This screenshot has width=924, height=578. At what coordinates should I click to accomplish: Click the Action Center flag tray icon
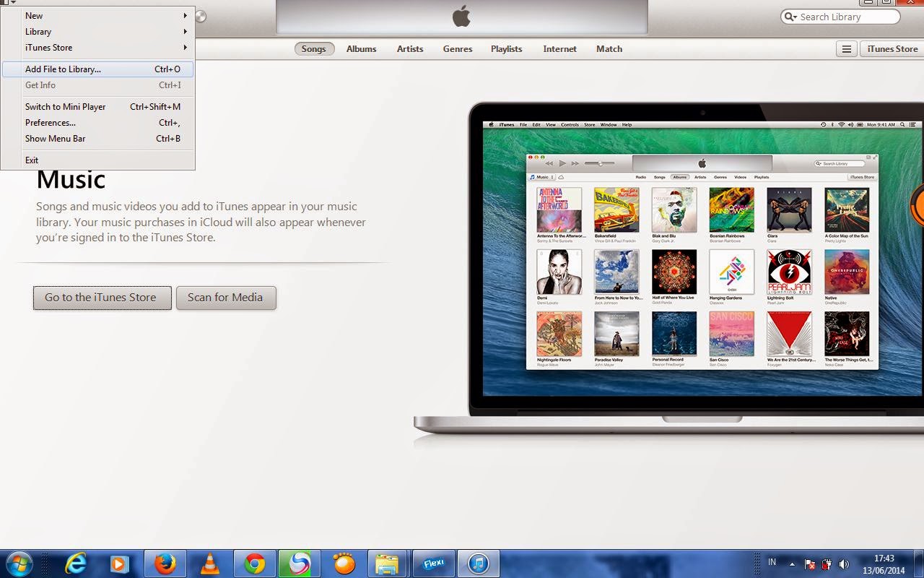click(x=810, y=564)
